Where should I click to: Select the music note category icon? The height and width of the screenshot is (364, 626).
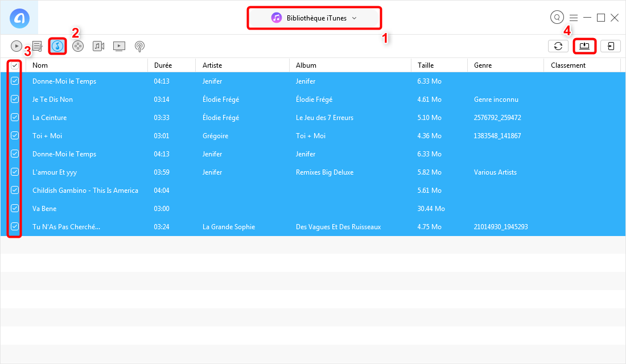[x=57, y=46]
